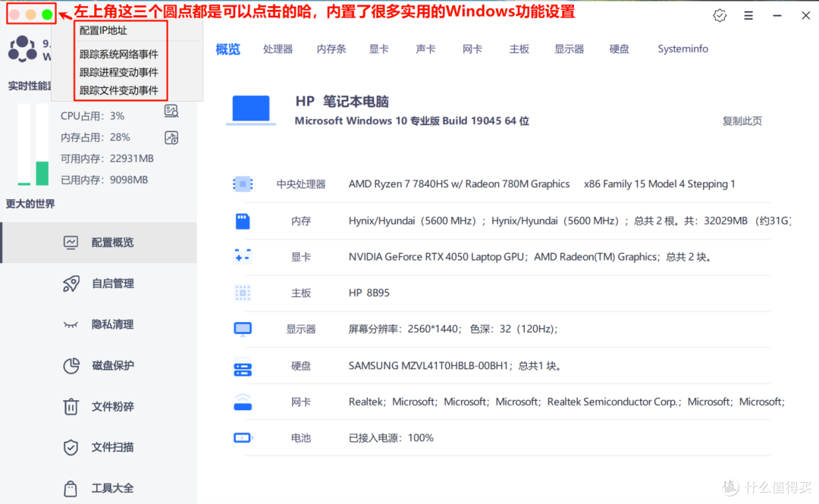Select 跟踪系统网络事件 menu entry

(118, 55)
